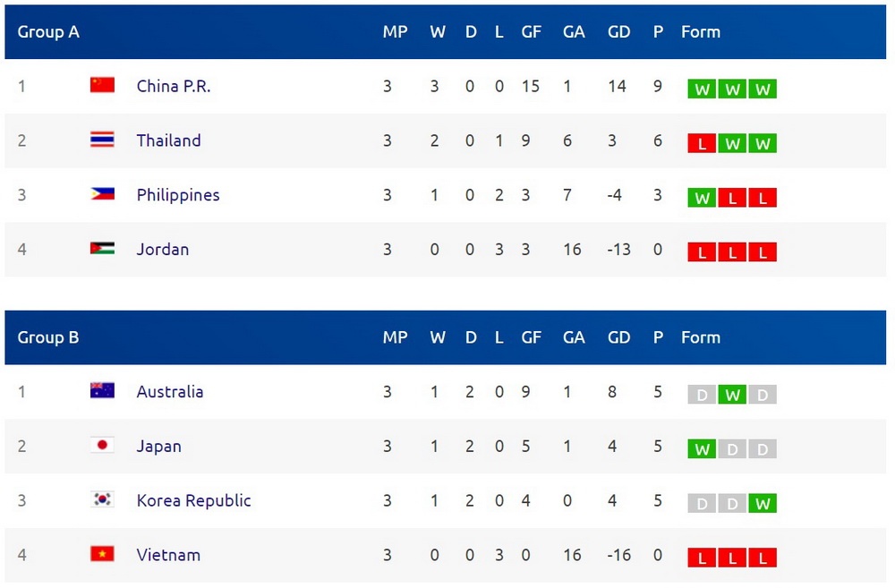895x588 pixels.
Task: Click the China P.R. flag icon
Action: pos(102,85)
